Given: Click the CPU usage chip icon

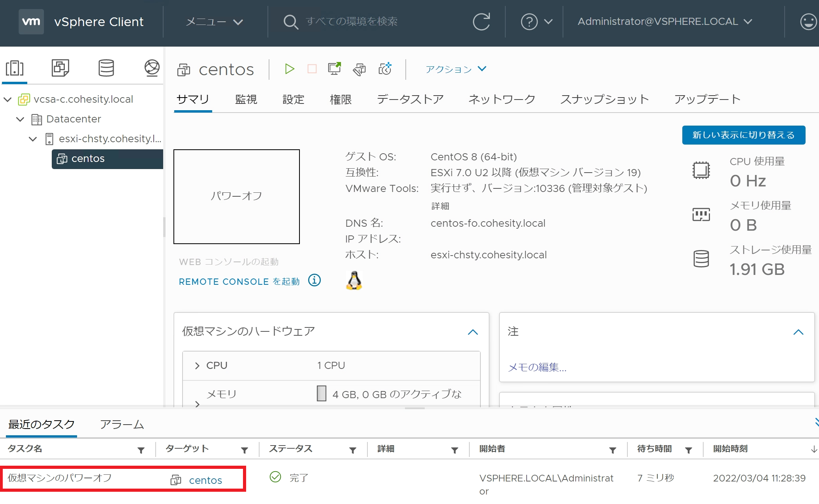Looking at the screenshot, I should (701, 170).
